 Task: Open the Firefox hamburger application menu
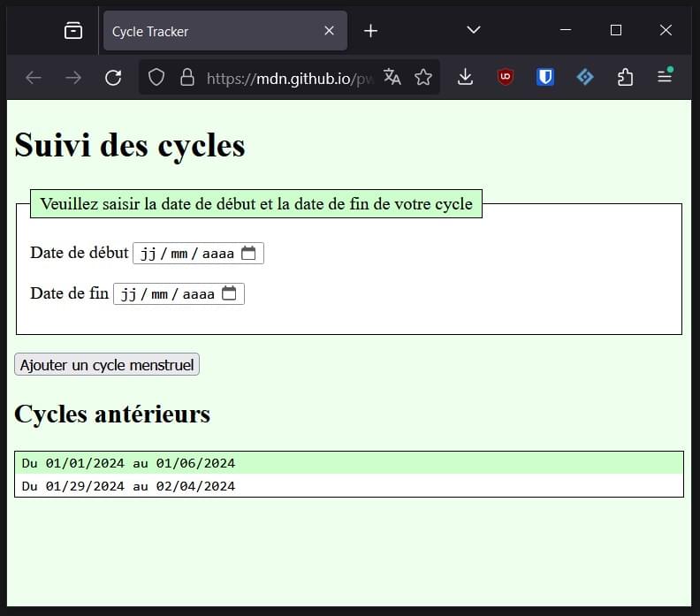click(665, 78)
